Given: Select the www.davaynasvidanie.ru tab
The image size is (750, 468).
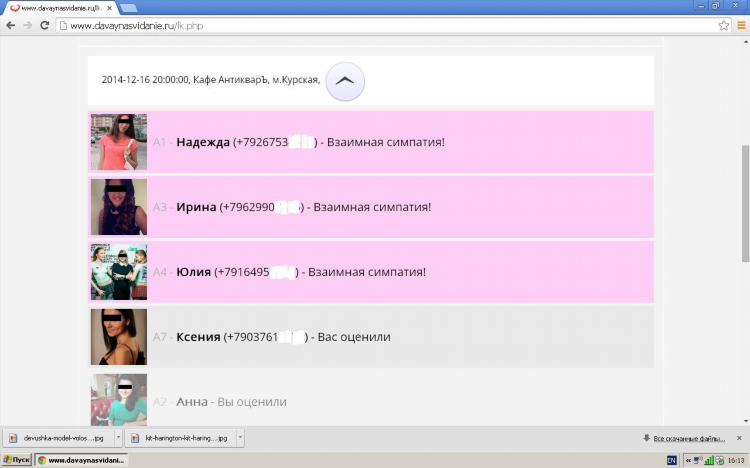Looking at the screenshot, I should (x=60, y=8).
